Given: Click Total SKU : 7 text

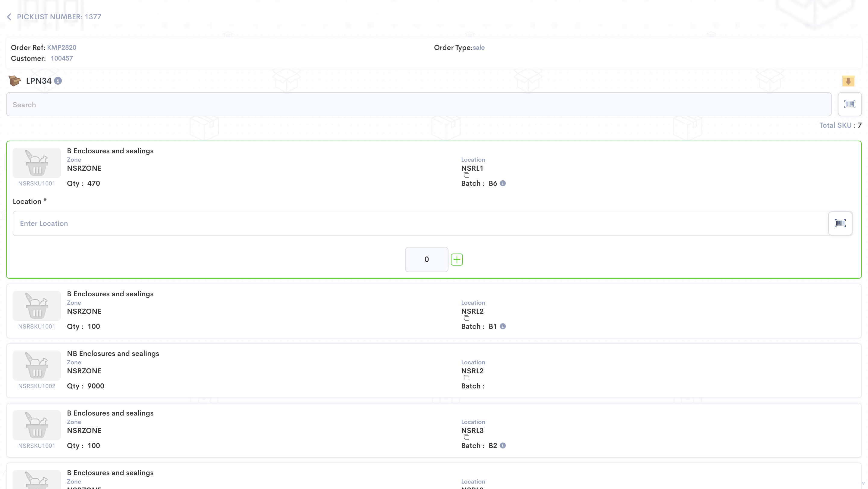Looking at the screenshot, I should pos(840,125).
